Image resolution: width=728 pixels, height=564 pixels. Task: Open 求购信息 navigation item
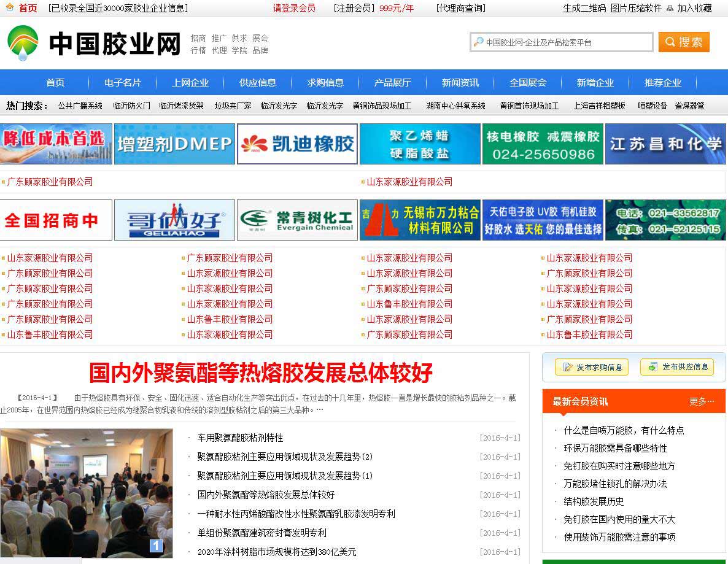(325, 83)
